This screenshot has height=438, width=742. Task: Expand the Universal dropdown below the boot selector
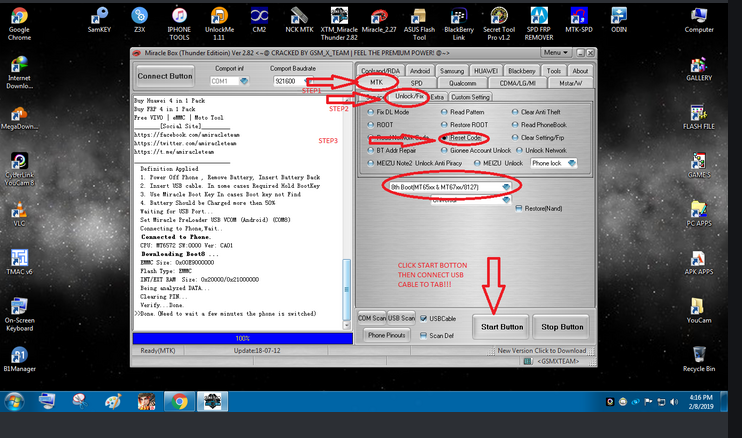coord(506,200)
